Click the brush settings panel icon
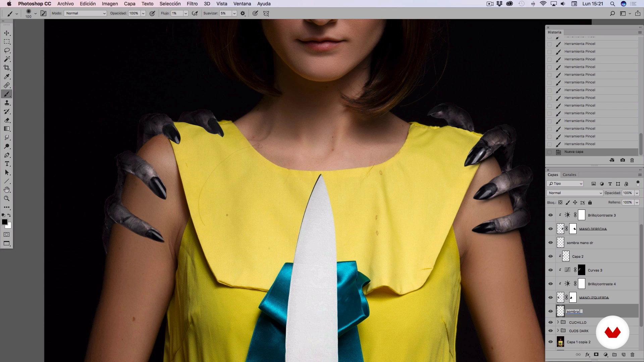This screenshot has height=362, width=644. (x=44, y=13)
